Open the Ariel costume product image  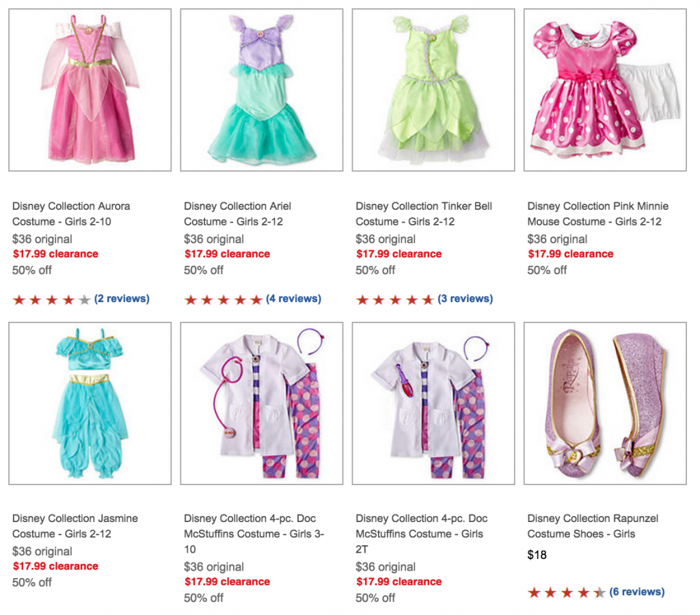pyautogui.click(x=262, y=90)
